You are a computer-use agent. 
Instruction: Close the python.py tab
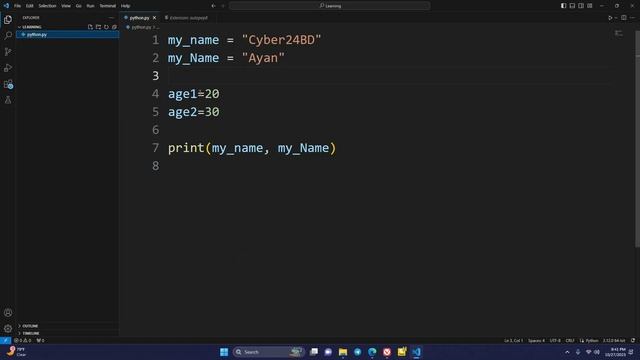[154, 18]
